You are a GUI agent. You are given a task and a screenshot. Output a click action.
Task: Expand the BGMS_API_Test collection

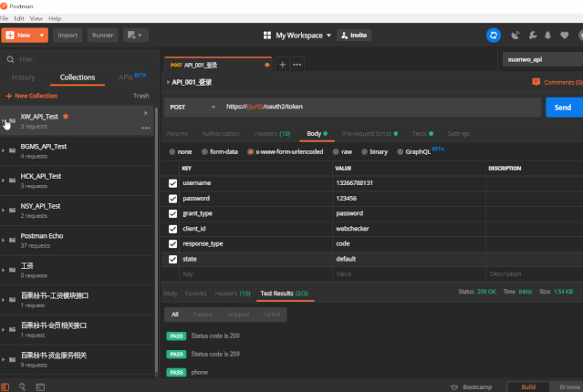pyautogui.click(x=3, y=150)
